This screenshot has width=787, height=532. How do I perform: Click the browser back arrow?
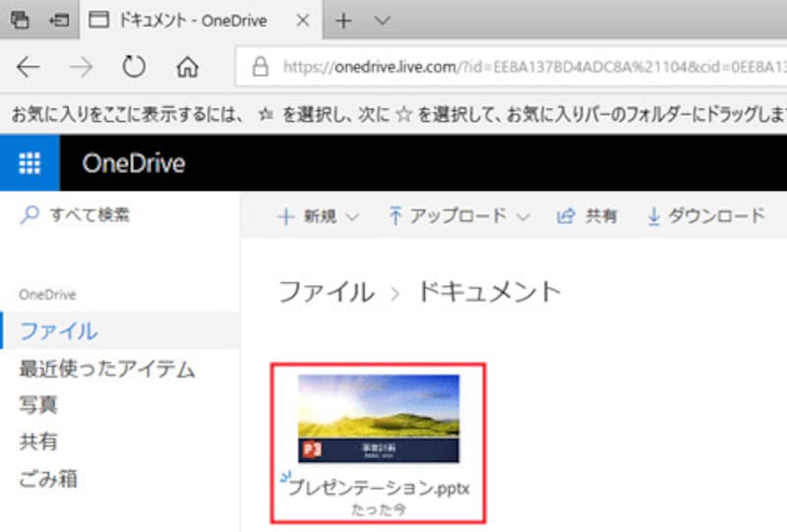point(29,67)
